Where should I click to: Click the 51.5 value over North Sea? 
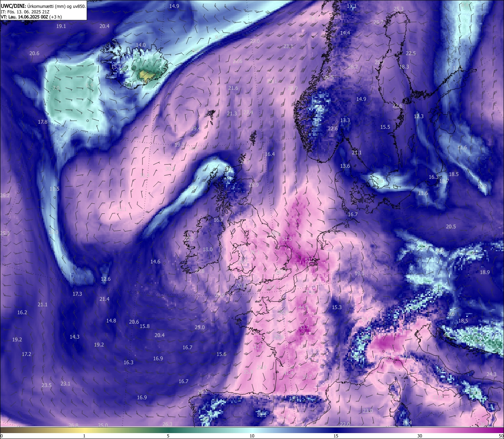(x=287, y=239)
